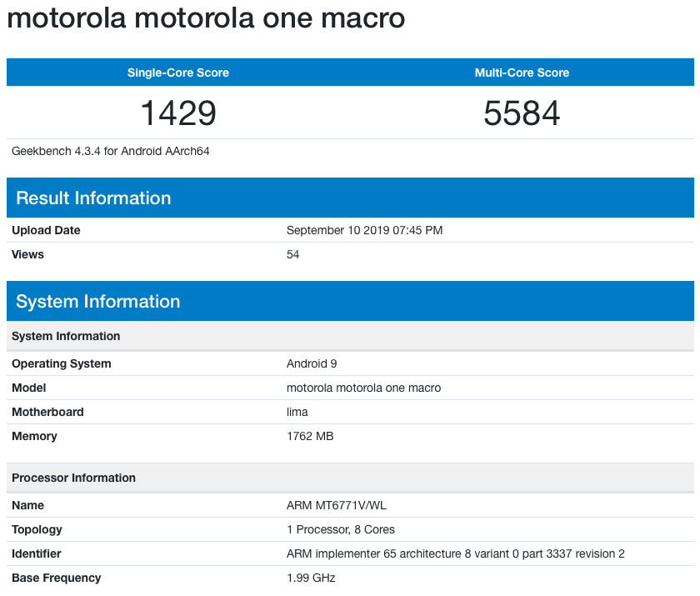This screenshot has width=700, height=596.
Task: Click the Operating System label
Action: point(61,363)
